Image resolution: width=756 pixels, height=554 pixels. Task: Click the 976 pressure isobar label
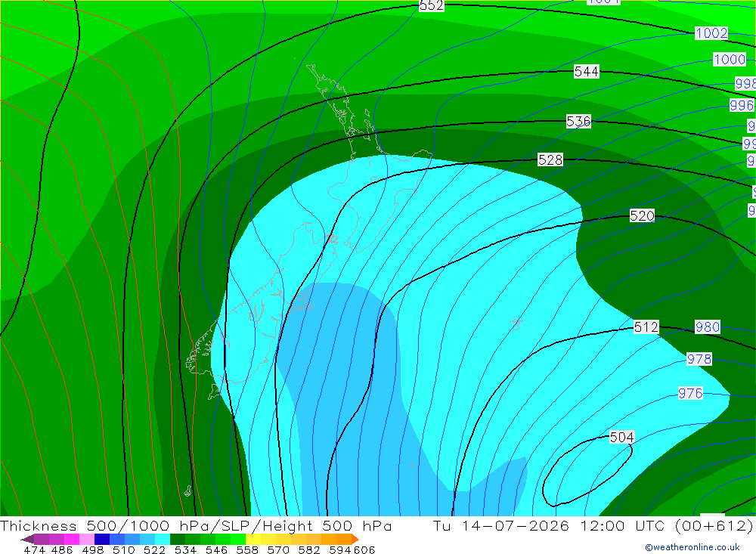tap(690, 393)
